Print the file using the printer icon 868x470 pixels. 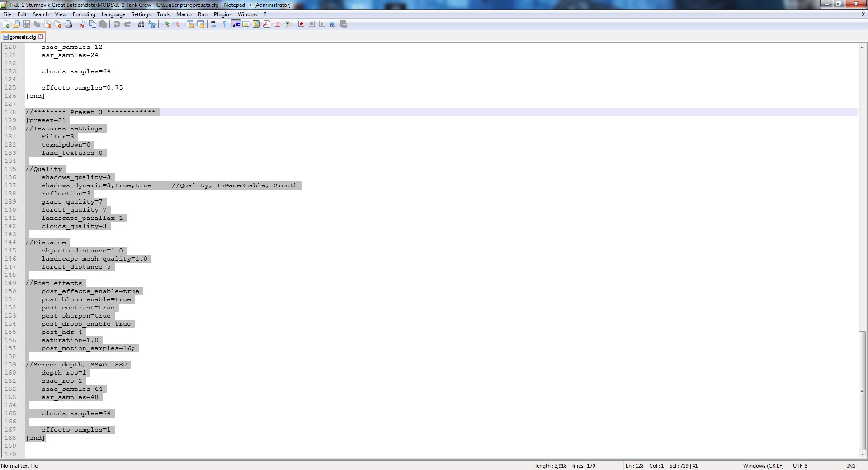(68, 24)
